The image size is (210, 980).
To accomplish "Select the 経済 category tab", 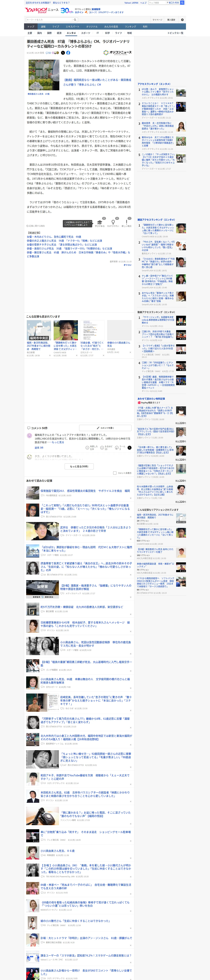I will [59, 33].
